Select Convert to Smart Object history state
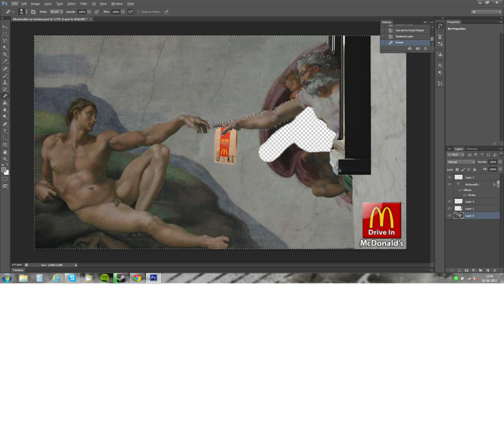Viewport: 504px width, 447px height. (409, 30)
